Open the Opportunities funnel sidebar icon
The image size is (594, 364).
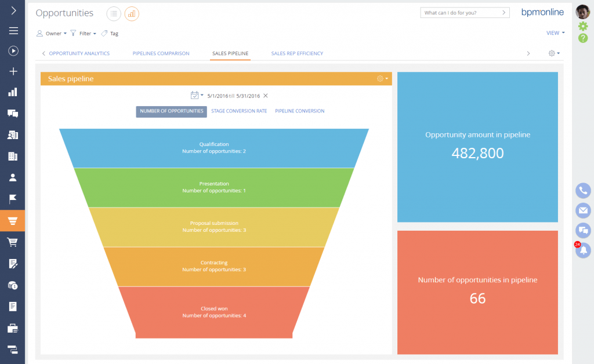pyautogui.click(x=13, y=221)
